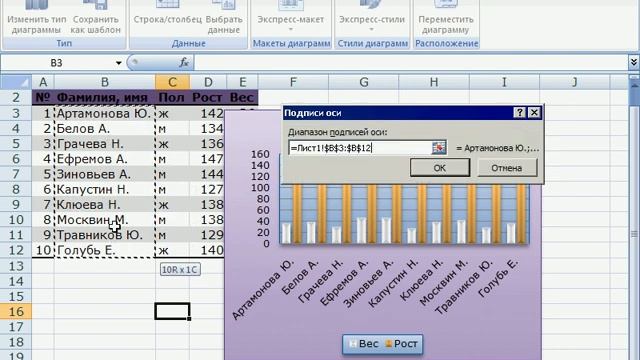640x360 pixels.
Task: Click the Вес header cell
Action: coord(242,98)
